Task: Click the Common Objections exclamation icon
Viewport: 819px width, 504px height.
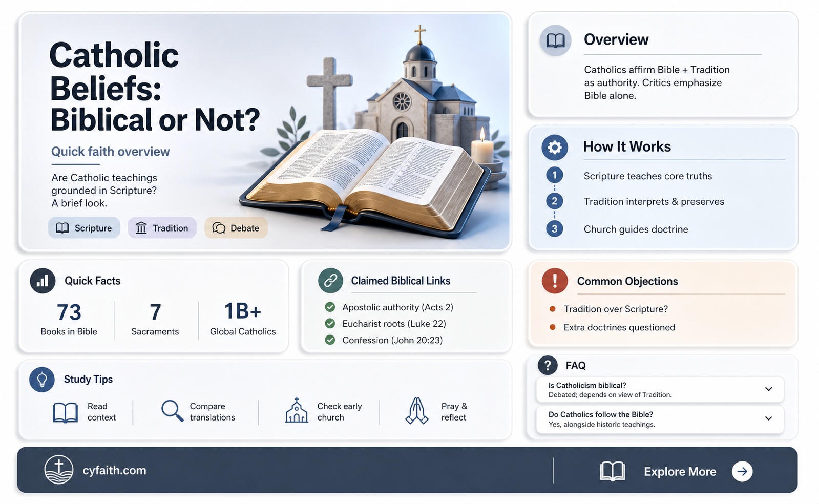Action: click(x=555, y=281)
